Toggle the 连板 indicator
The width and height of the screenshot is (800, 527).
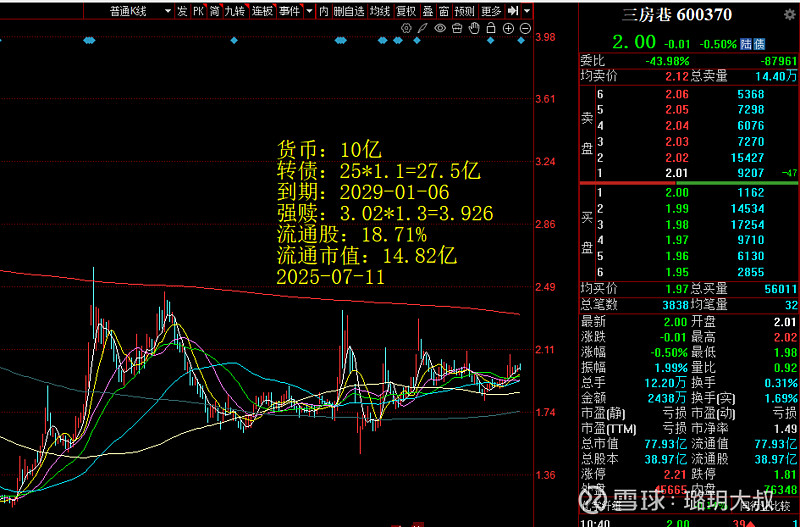click(262, 11)
